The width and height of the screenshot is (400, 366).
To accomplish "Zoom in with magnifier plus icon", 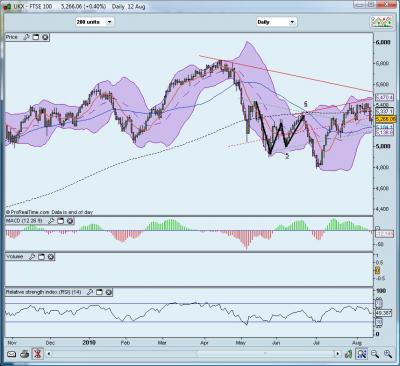I will pyautogui.click(x=388, y=354).
